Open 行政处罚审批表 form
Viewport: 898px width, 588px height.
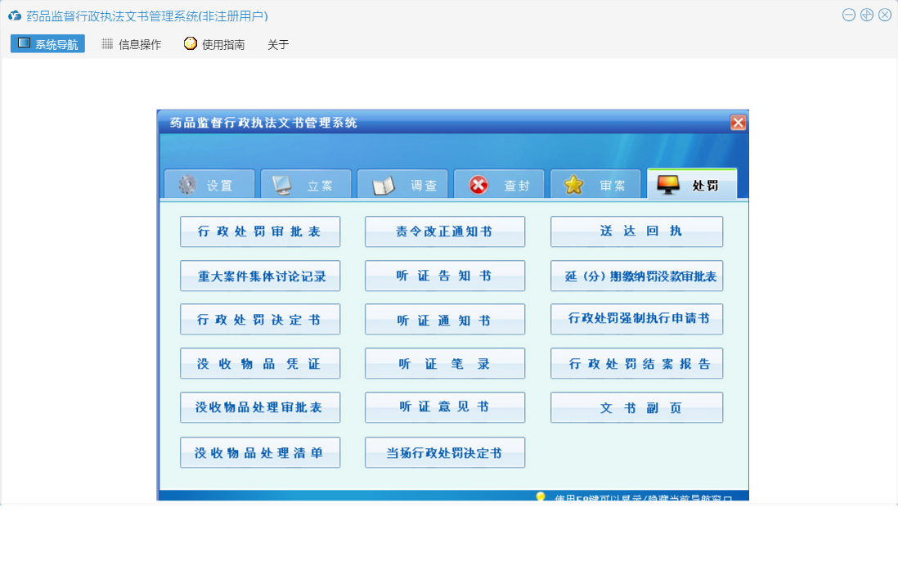coord(260,231)
